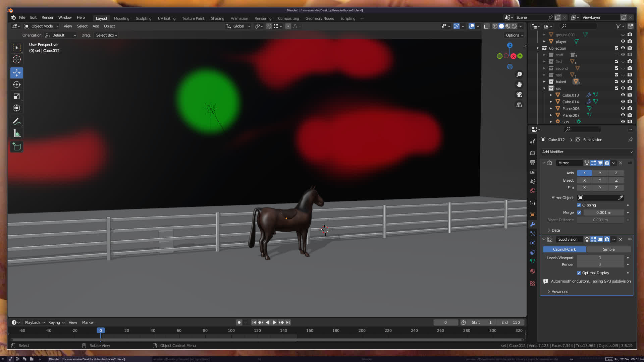Uncheck the Clipping checkbox
644x362 pixels.
point(579,205)
